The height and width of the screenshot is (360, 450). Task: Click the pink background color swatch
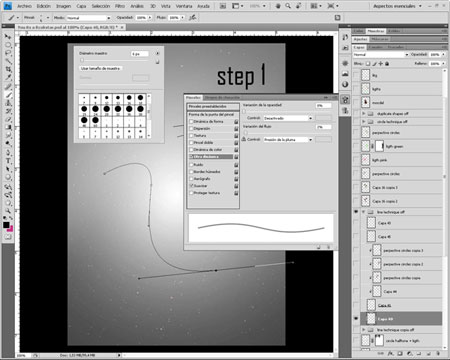pos(11,229)
